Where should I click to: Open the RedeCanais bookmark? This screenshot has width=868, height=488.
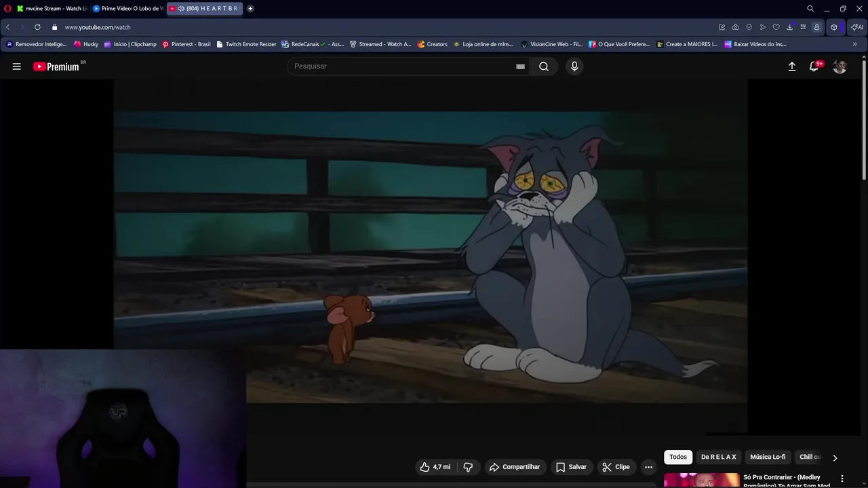(x=313, y=44)
